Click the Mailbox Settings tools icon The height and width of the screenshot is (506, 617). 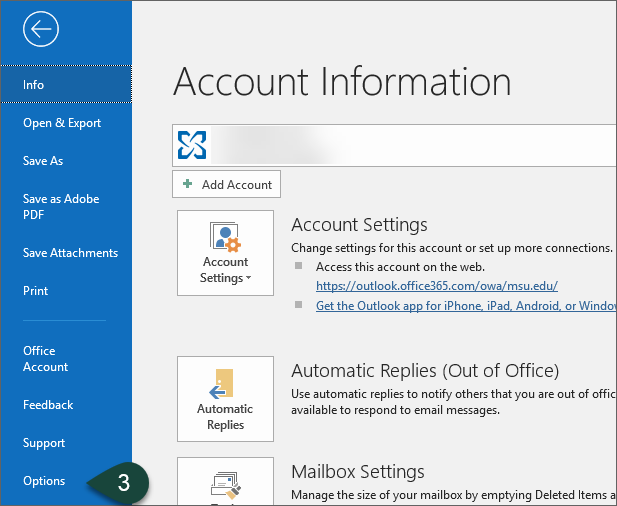[225, 488]
